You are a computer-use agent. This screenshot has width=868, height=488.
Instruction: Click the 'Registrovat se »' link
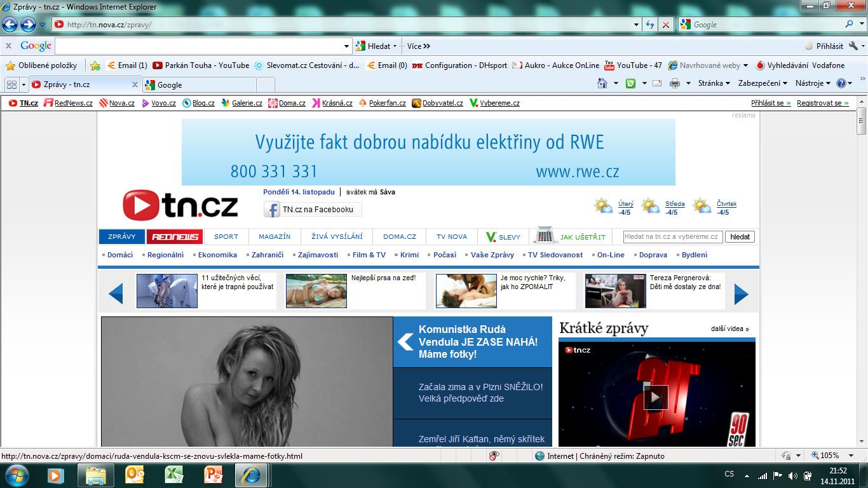[x=823, y=102]
